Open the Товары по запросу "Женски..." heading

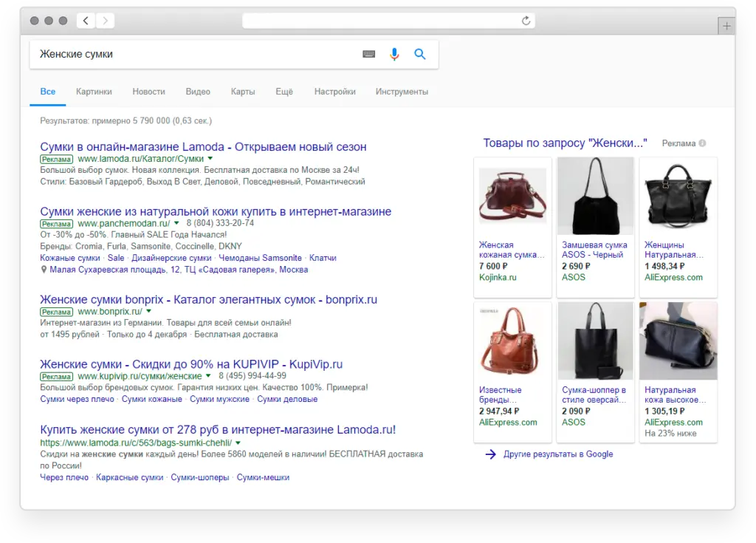pyautogui.click(x=565, y=143)
